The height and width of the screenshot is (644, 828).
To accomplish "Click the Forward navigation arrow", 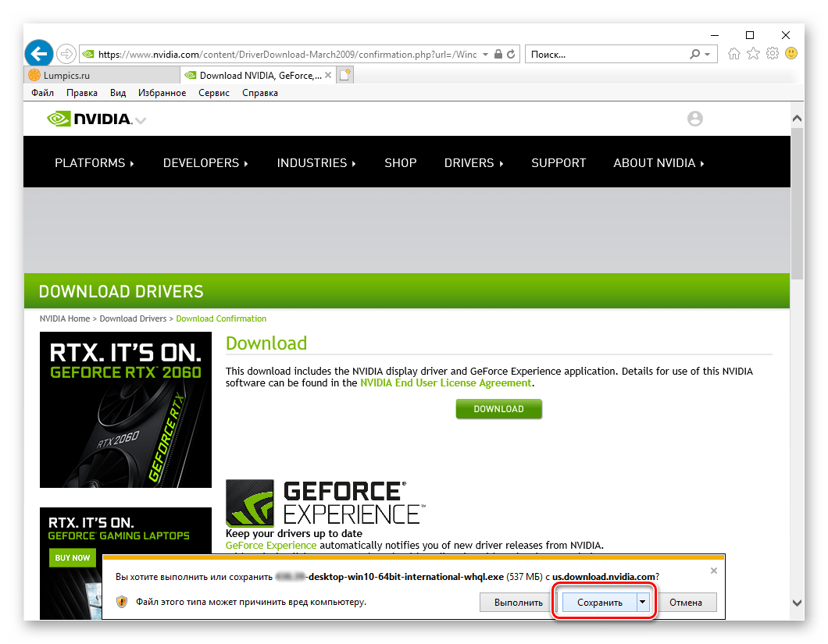I will click(66, 54).
